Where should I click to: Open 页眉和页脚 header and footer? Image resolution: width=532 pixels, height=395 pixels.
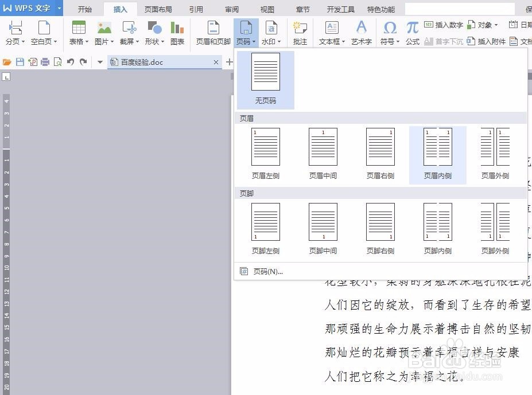pyautogui.click(x=213, y=33)
